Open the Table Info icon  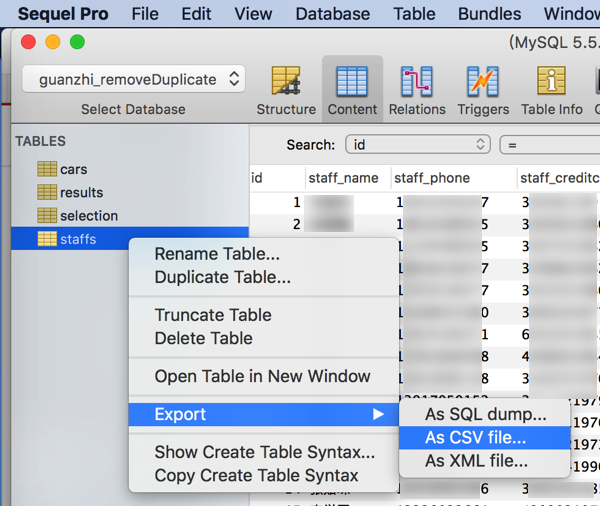(551, 80)
